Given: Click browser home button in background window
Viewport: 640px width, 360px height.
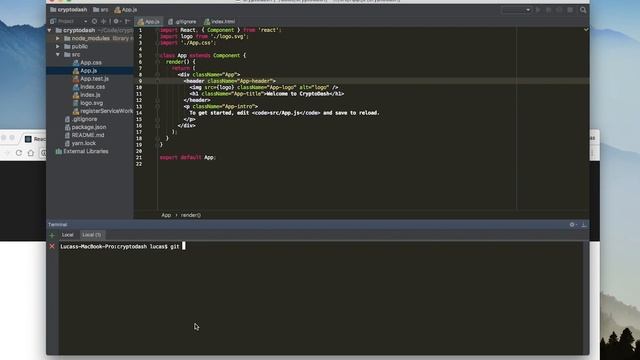Looking at the screenshot, I should (31, 153).
